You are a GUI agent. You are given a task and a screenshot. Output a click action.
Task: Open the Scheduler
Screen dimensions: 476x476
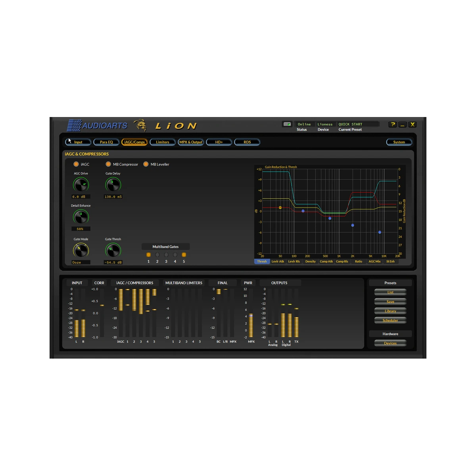390,321
